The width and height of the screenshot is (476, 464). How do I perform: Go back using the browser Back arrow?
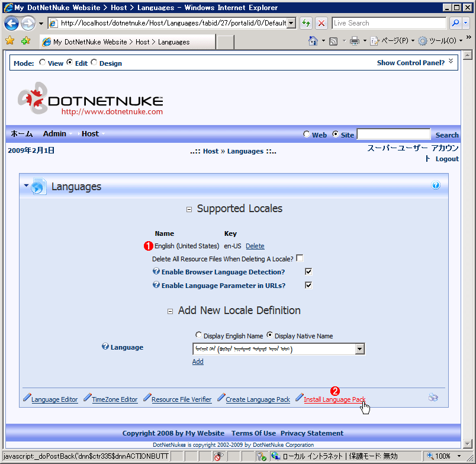click(x=11, y=23)
